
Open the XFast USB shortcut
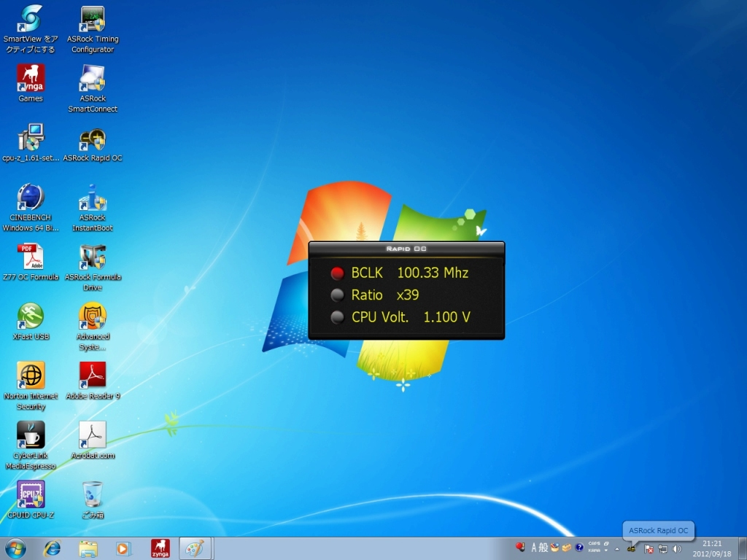(31, 322)
